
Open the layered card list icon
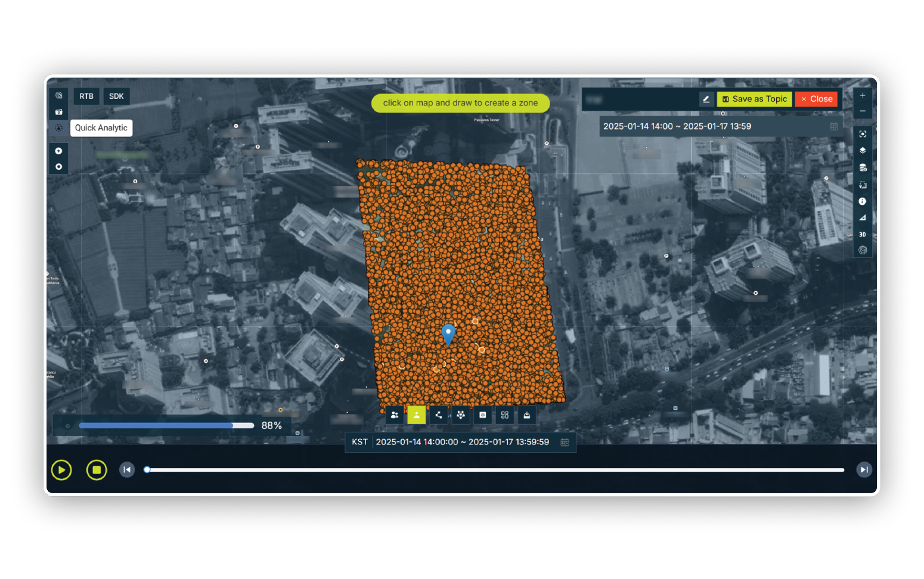[x=483, y=415]
